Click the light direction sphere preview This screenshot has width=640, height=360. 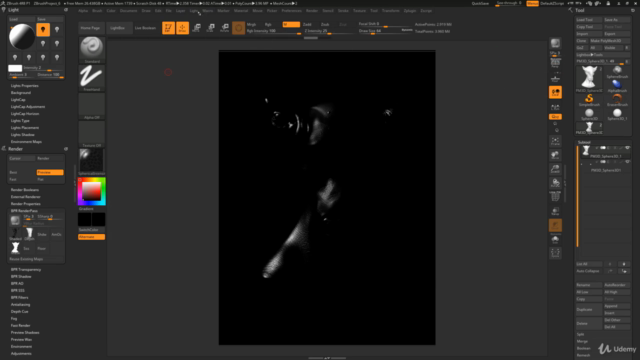tap(22, 36)
